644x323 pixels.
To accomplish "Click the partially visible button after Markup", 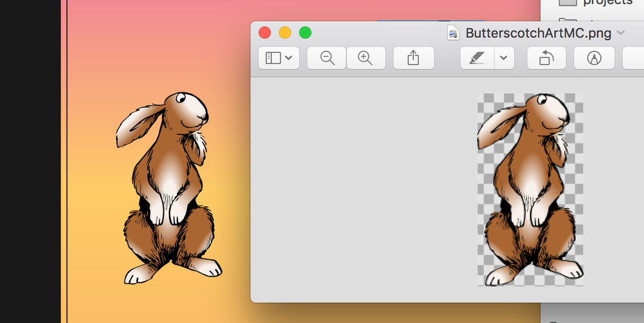I will (x=633, y=58).
